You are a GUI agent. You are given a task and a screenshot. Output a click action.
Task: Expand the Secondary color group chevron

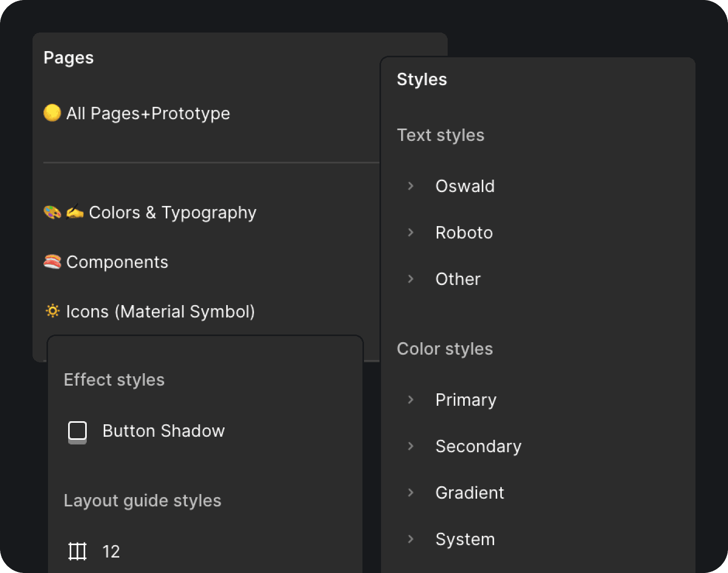click(x=411, y=446)
